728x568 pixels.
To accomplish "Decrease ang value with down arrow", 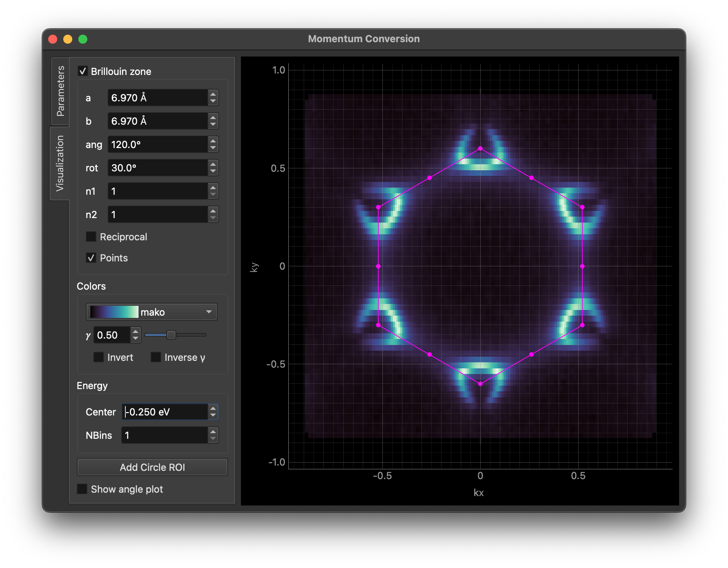I will [213, 148].
